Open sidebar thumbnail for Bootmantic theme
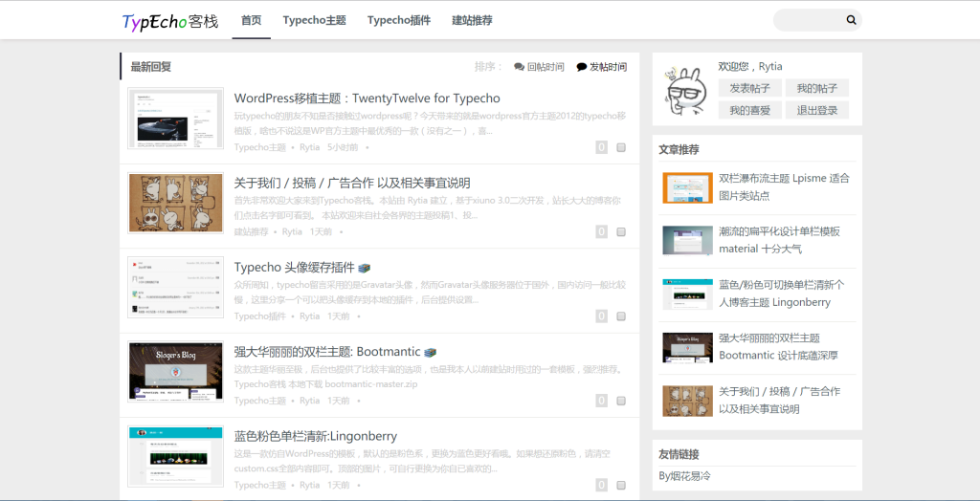 [687, 347]
